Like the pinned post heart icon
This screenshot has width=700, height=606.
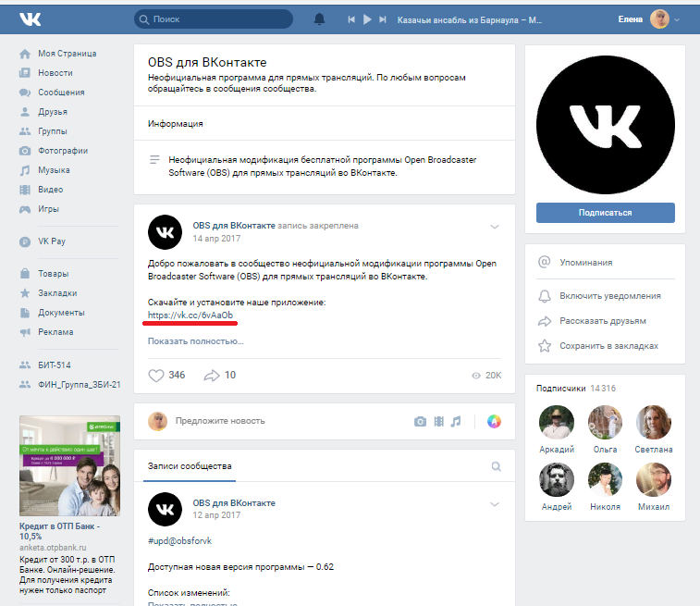point(155,375)
